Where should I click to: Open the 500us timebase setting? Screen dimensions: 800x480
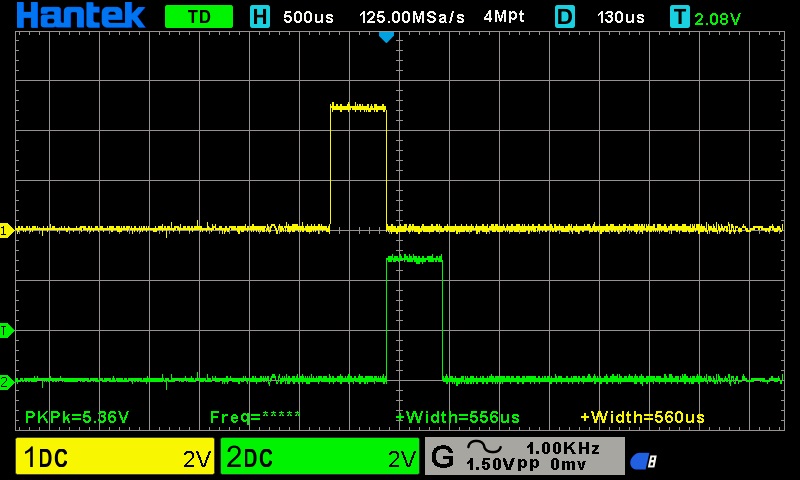pos(310,17)
